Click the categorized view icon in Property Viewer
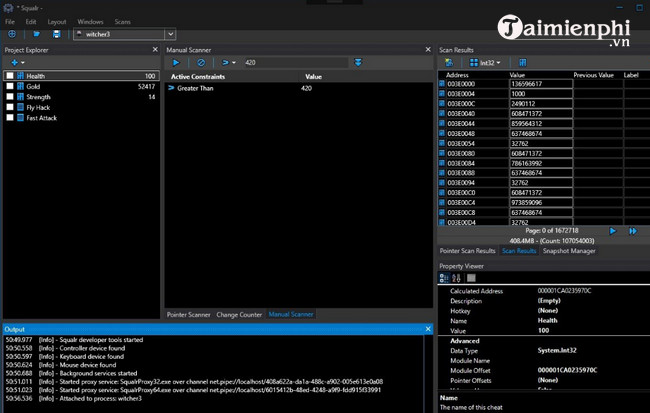 coord(444,278)
